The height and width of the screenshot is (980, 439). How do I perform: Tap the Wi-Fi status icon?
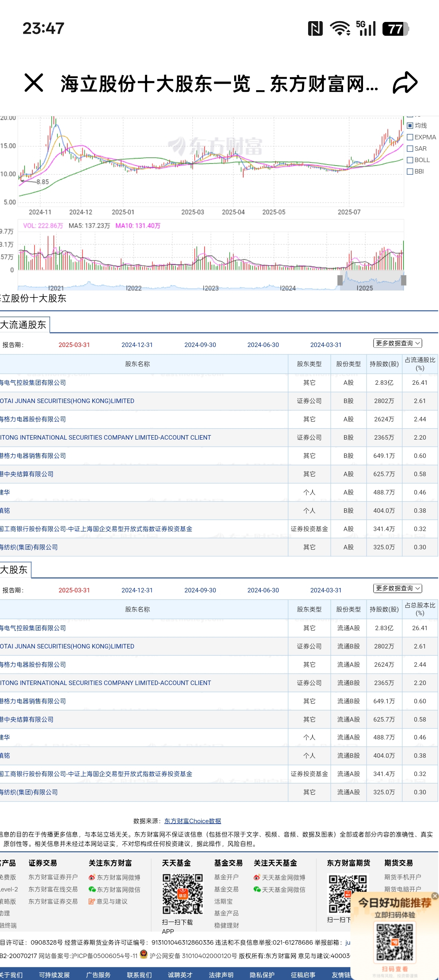[340, 28]
